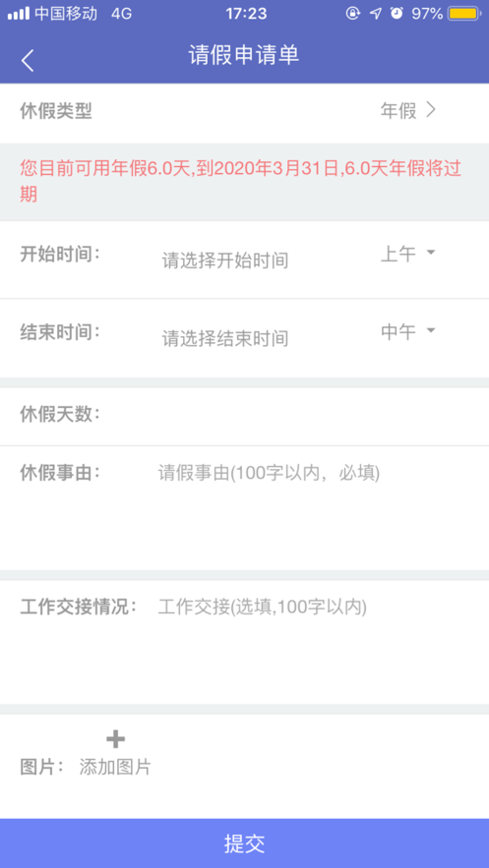Tap the back arrow icon
This screenshot has height=868, width=489.
(x=28, y=60)
